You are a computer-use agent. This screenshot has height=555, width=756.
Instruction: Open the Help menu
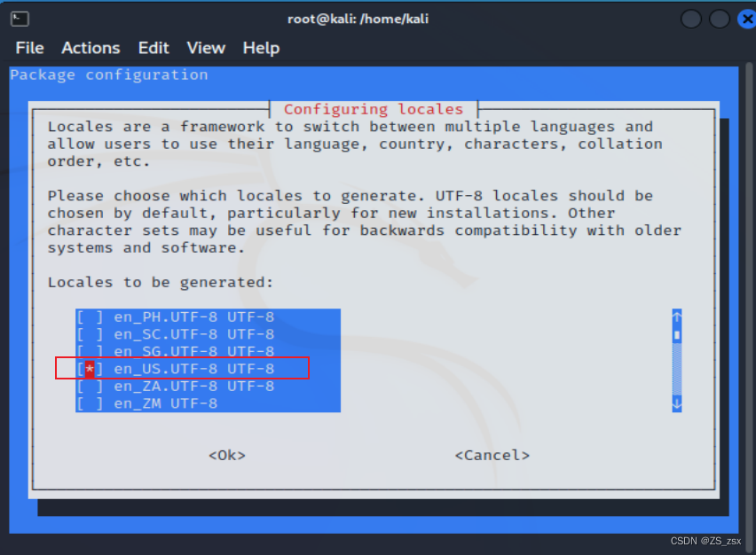[261, 48]
